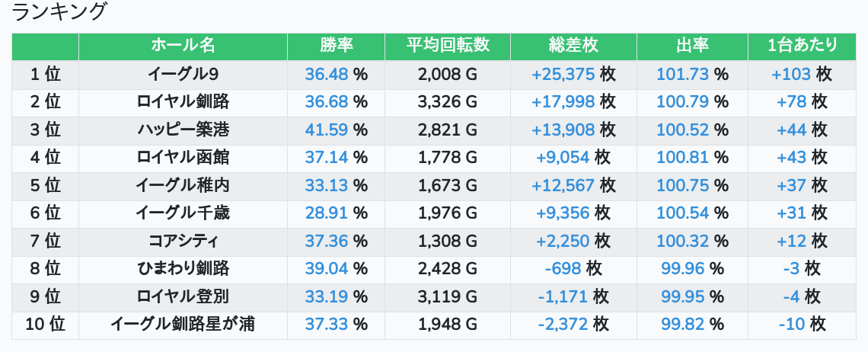Open イーグル千歳 hall entry

pyautogui.click(x=183, y=213)
